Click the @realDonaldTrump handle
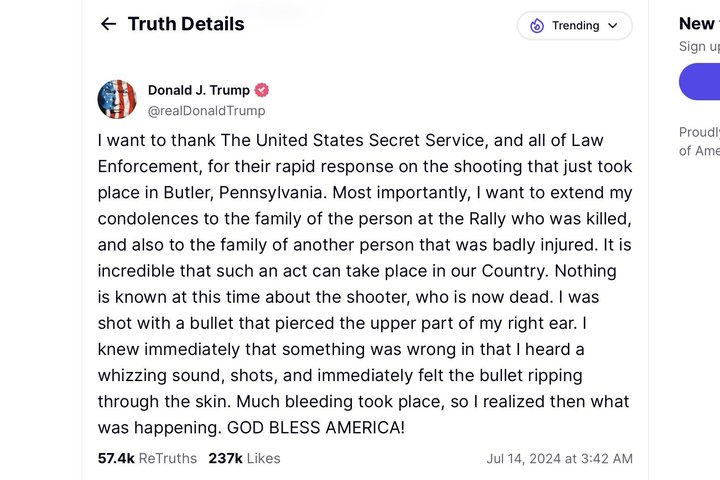This screenshot has width=720, height=480. coord(207,111)
